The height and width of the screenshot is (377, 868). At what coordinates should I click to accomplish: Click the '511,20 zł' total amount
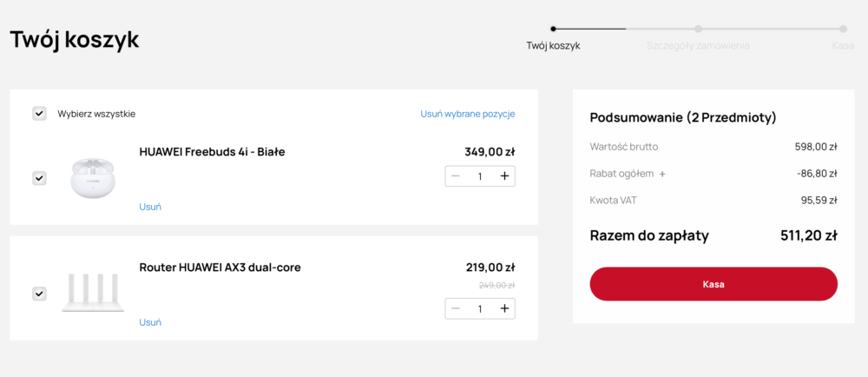pos(809,235)
